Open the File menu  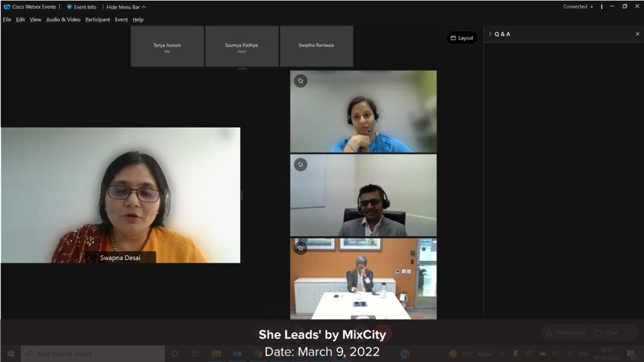[x=7, y=20]
